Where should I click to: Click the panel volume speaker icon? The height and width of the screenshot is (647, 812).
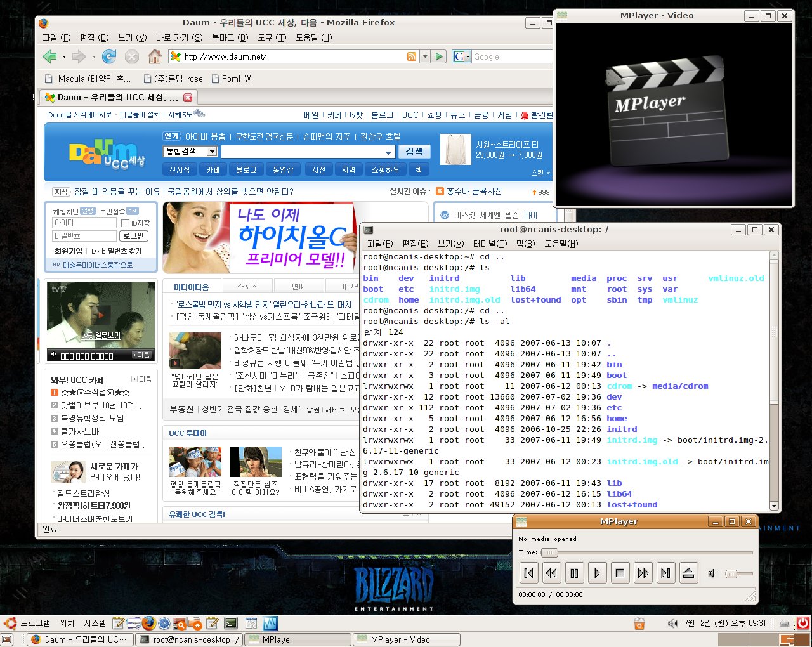click(x=673, y=624)
